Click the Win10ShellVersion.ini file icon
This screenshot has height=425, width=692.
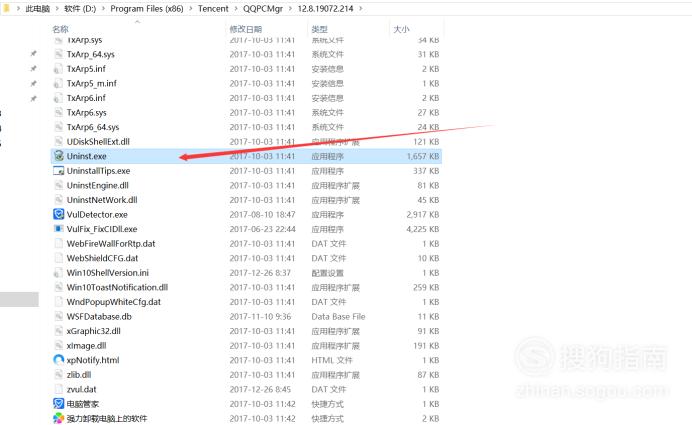pyautogui.click(x=58, y=273)
